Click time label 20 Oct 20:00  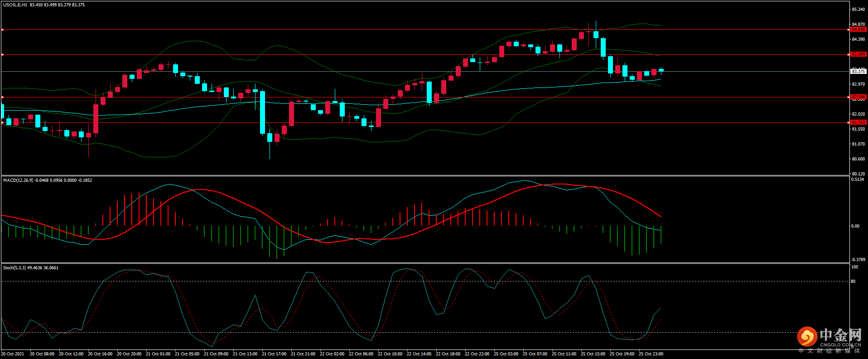(129, 354)
